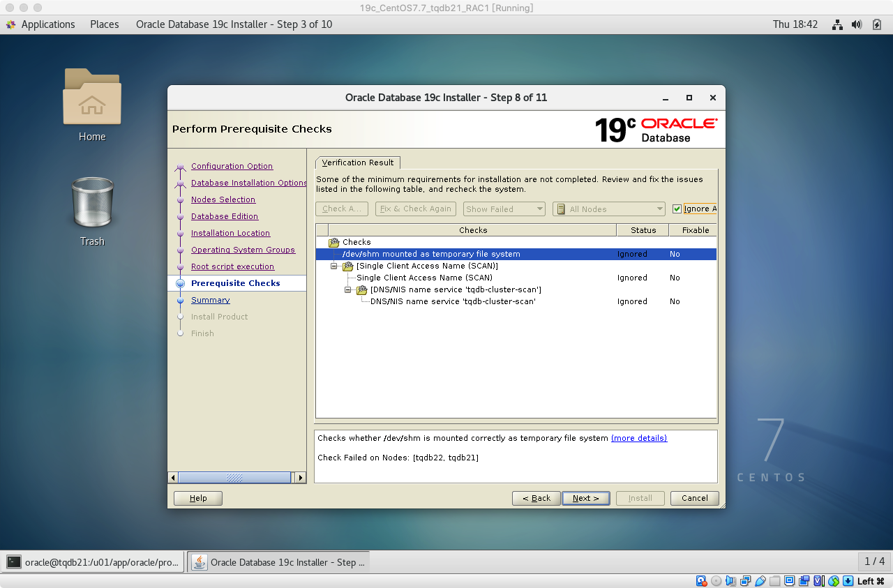Click VirtualBox recording status icon
This screenshot has width=893, height=588.
pyautogui.click(x=804, y=581)
